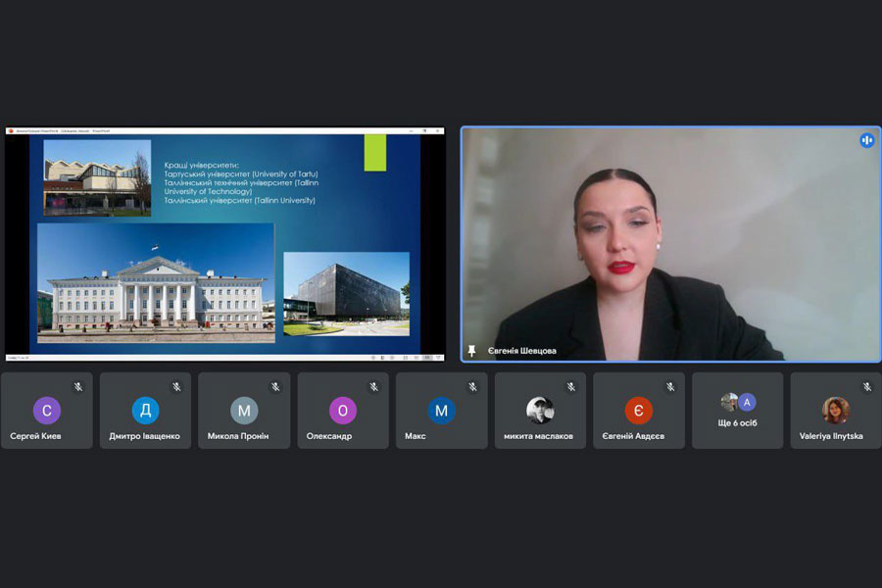Select the Макс participant name
This screenshot has height=588, width=882.
click(416, 436)
